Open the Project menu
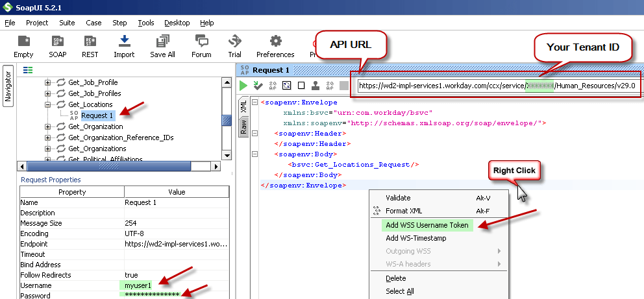 click(x=37, y=23)
